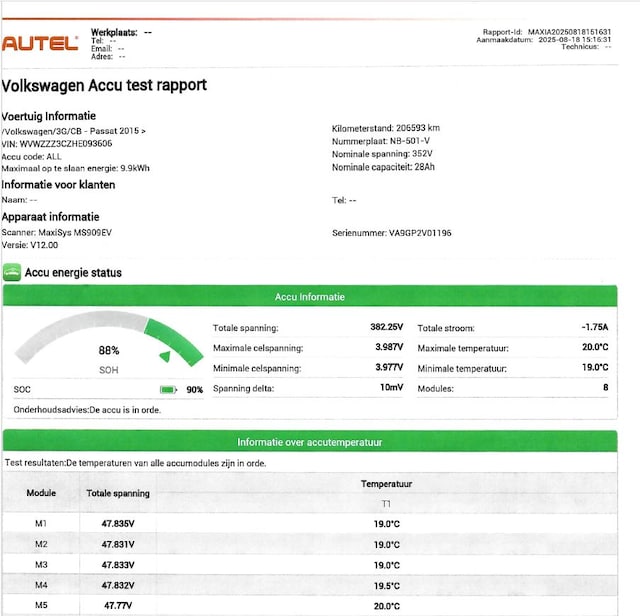Click the M2 voltage 47.831V
Image resolution: width=640 pixels, height=616 pixels.
pyautogui.click(x=118, y=545)
